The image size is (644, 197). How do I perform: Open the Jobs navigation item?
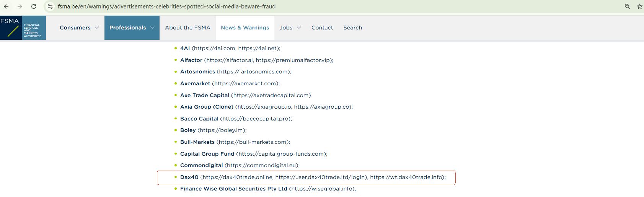286,28
